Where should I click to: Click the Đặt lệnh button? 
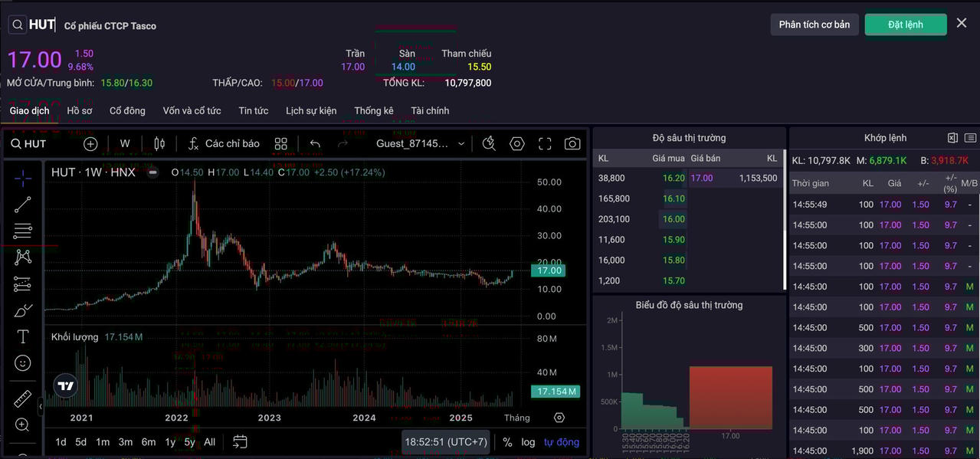(905, 25)
